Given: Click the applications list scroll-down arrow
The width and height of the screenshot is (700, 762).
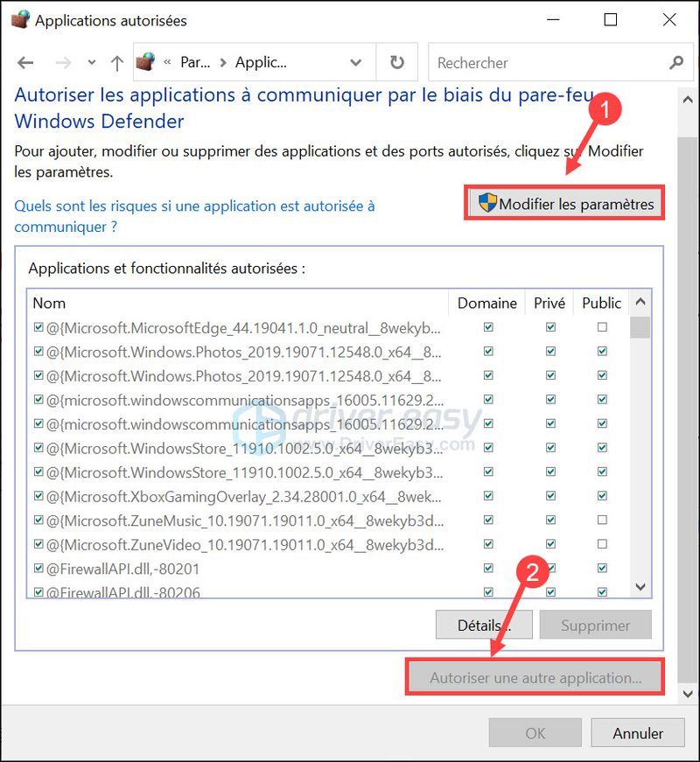Looking at the screenshot, I should (x=640, y=586).
